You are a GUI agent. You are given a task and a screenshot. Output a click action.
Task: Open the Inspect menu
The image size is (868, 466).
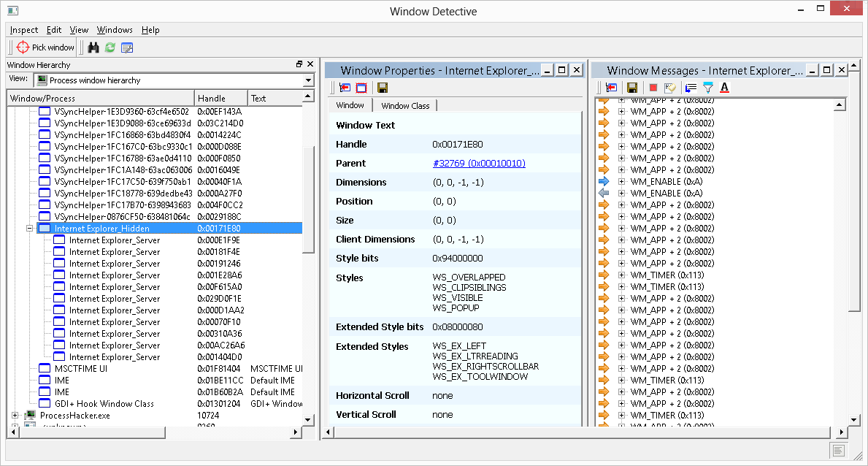(x=24, y=30)
